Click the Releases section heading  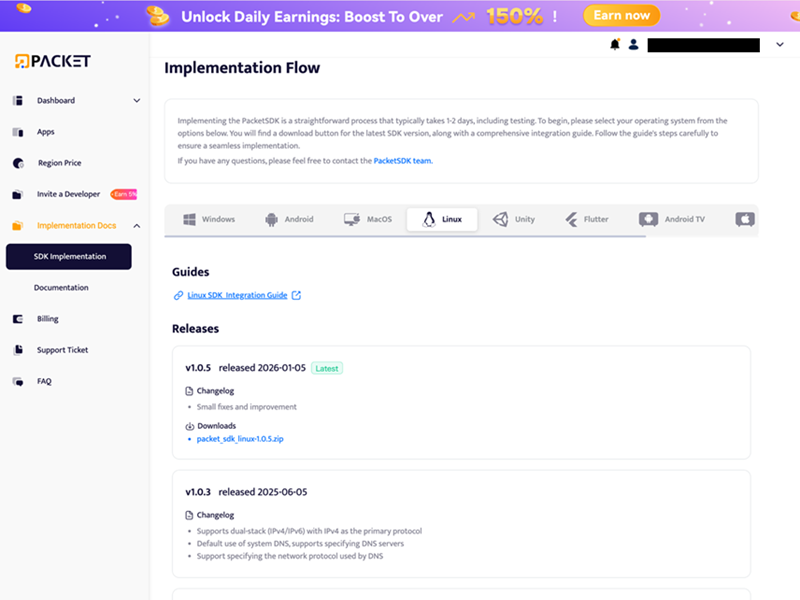pos(195,329)
